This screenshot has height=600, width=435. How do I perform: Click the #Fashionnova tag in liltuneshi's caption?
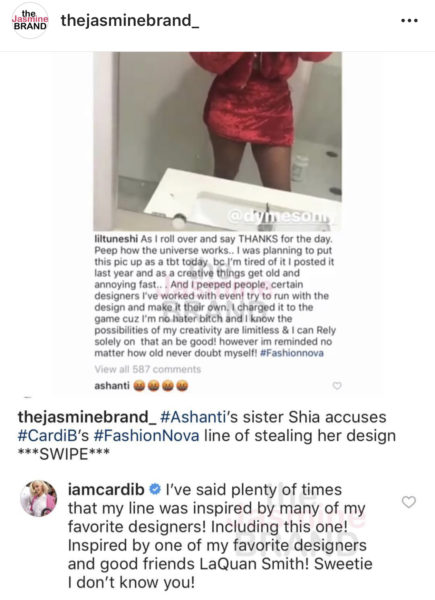292,353
